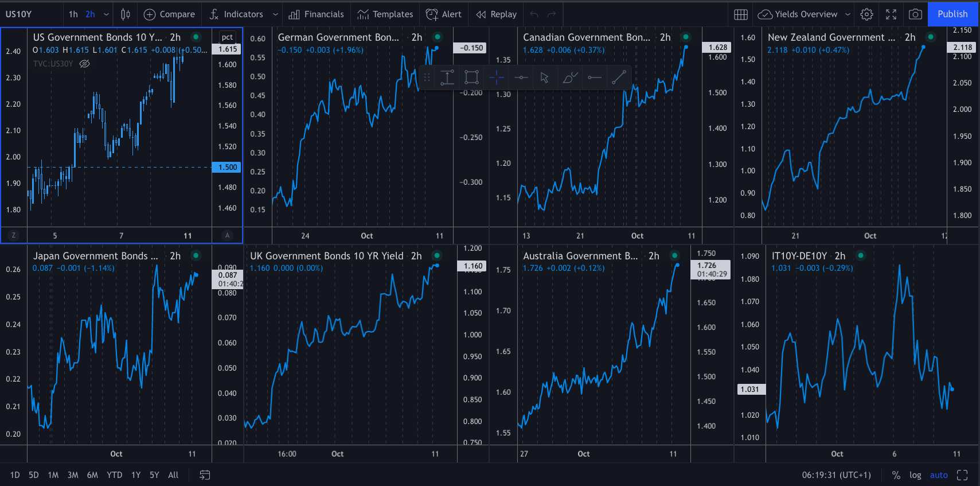Open Financials panel
The height and width of the screenshot is (486, 980).
click(316, 14)
